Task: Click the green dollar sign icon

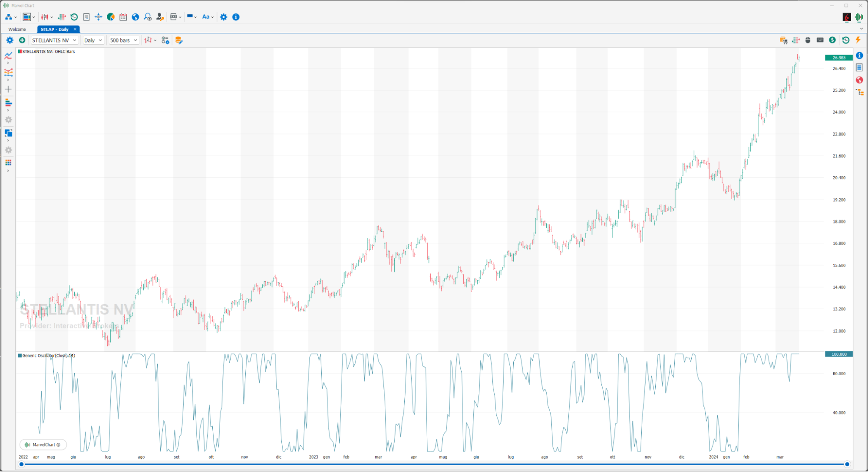Action: coord(832,40)
